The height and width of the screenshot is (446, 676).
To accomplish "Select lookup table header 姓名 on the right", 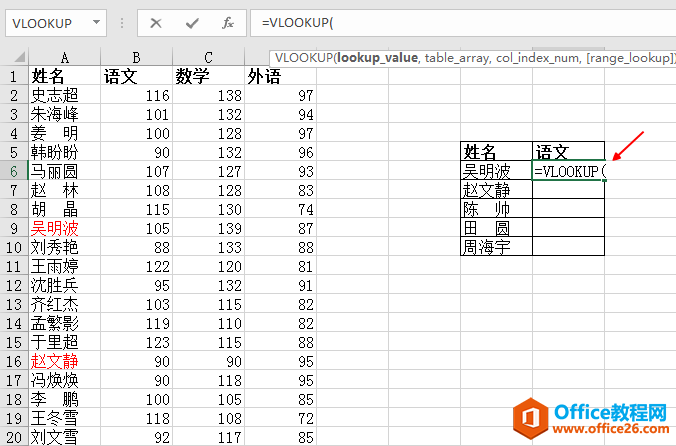I will click(496, 152).
